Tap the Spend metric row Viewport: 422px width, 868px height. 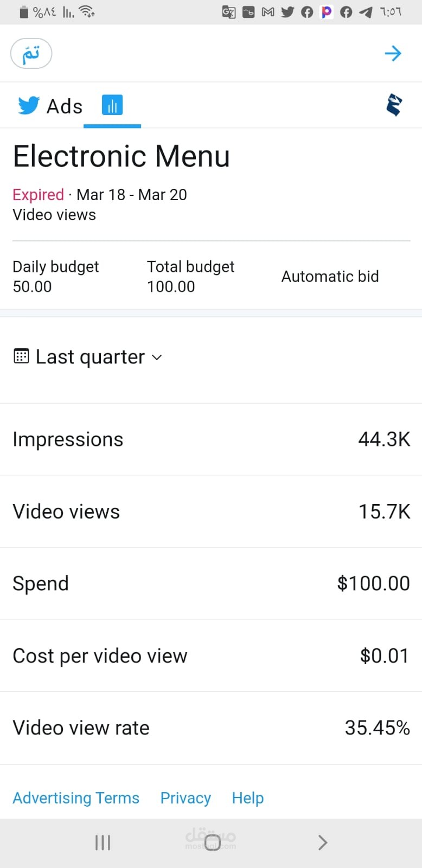point(211,584)
